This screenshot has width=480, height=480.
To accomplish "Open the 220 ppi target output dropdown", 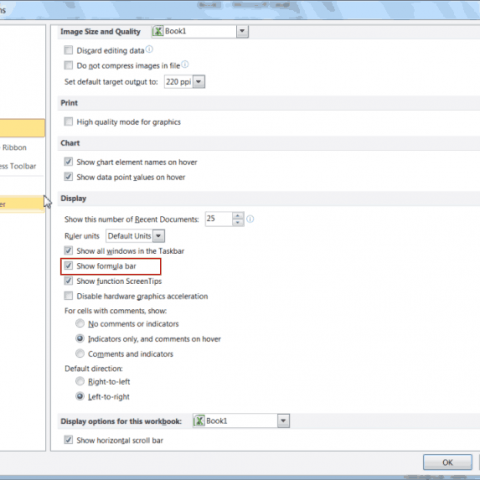I will click(199, 82).
